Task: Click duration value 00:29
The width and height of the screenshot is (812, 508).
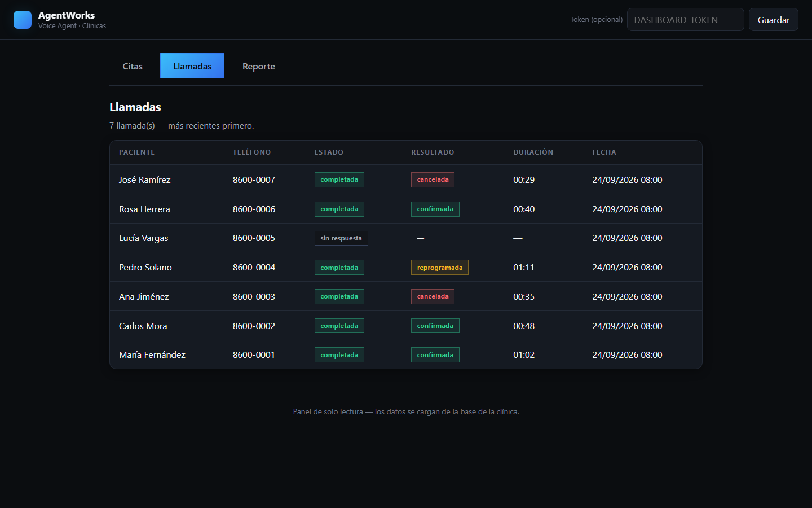Action: pyautogui.click(x=524, y=179)
